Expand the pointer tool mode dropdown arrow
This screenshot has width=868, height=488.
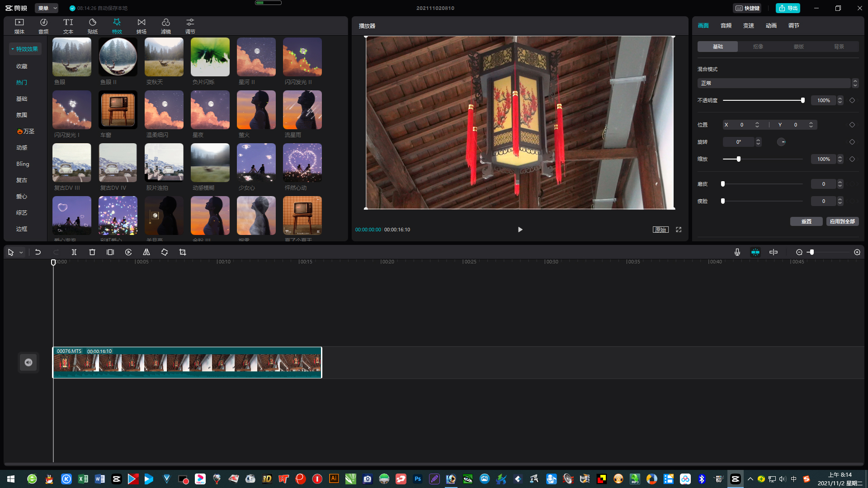[x=21, y=253]
